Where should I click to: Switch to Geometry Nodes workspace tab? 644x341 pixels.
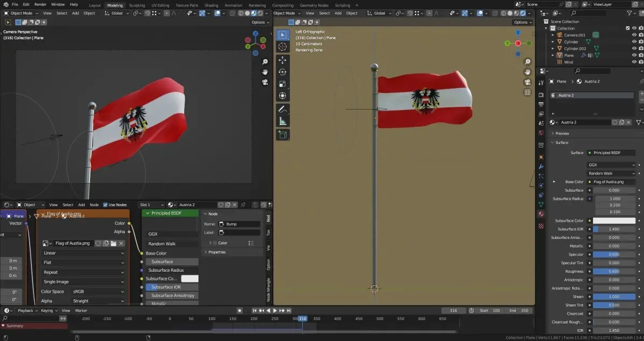[x=314, y=5]
